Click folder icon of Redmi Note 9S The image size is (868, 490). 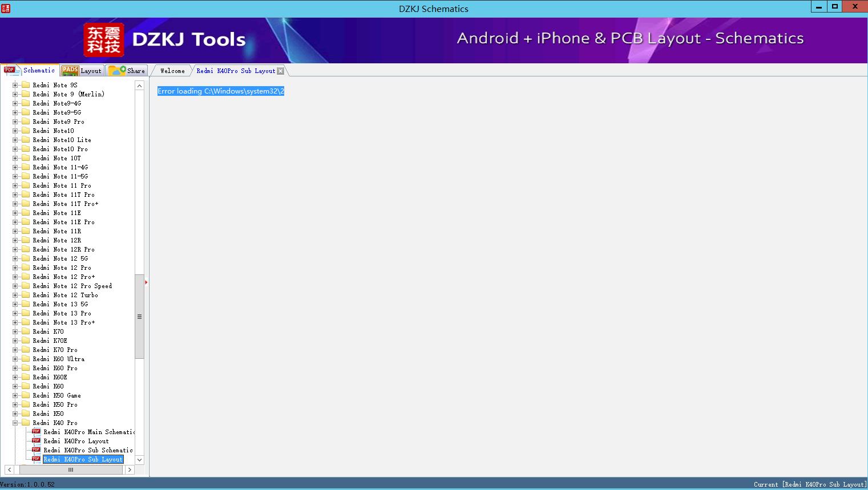click(25, 85)
